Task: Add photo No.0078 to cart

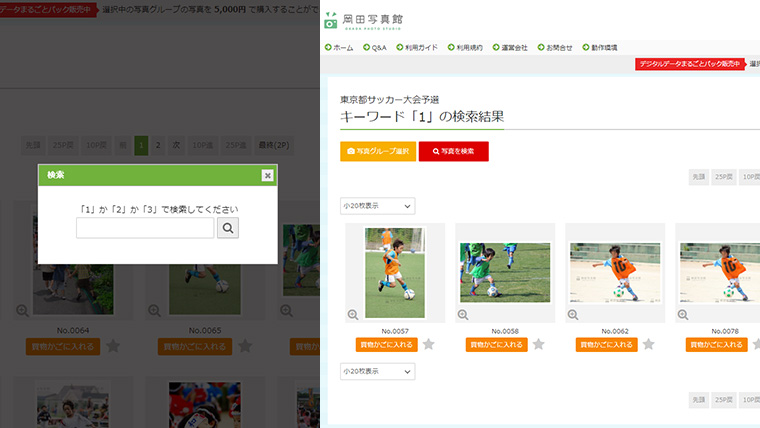Action: point(716,345)
